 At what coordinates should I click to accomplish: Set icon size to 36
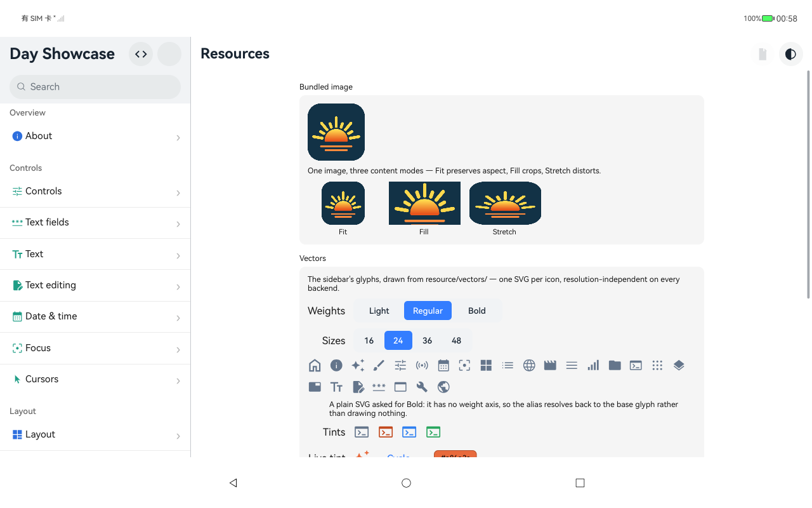pyautogui.click(x=427, y=340)
